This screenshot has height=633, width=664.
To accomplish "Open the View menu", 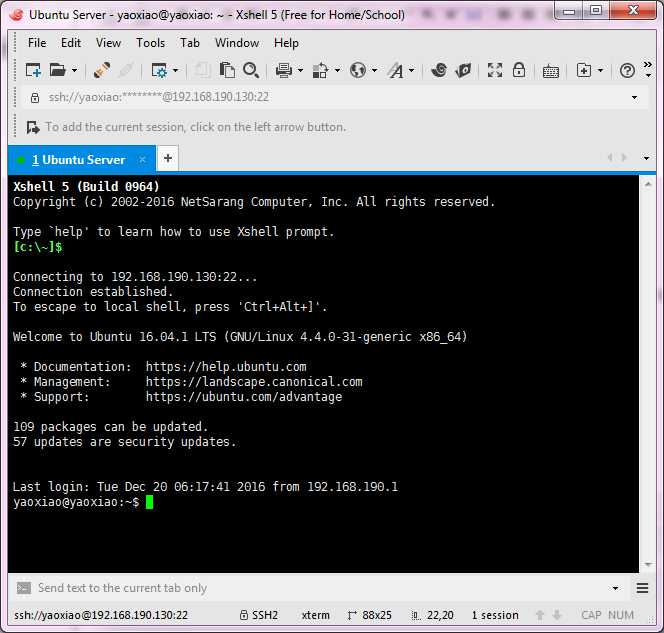I will click(x=108, y=43).
